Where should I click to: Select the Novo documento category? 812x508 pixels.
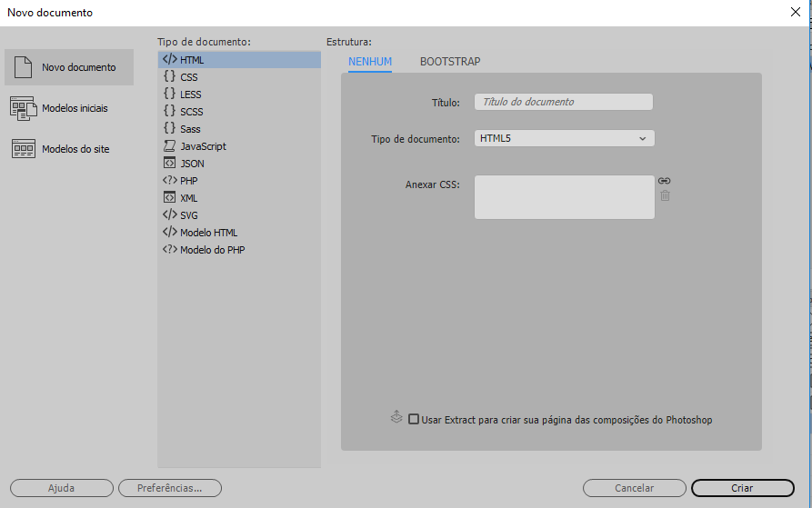[x=69, y=67]
